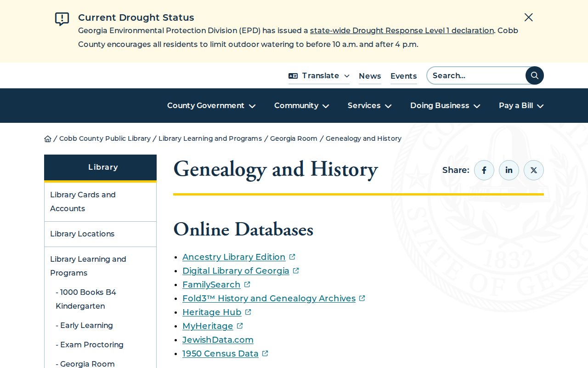
Task: Expand the Doing Business chevron
Action: tap(477, 106)
